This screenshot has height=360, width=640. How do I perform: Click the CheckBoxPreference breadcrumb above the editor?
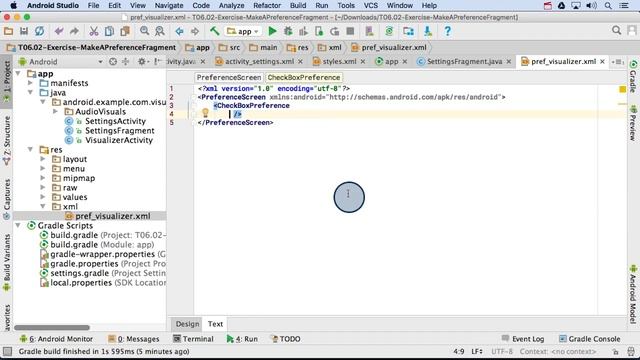click(x=304, y=77)
